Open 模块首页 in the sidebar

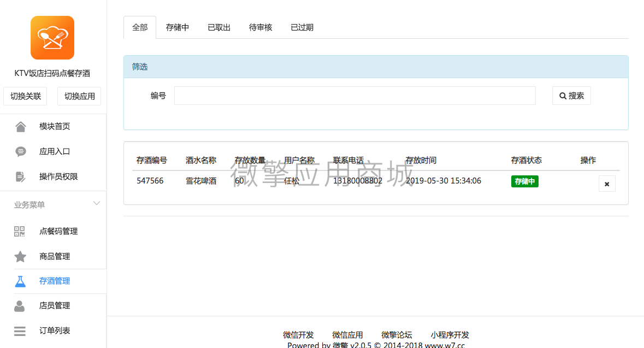pyautogui.click(x=54, y=127)
